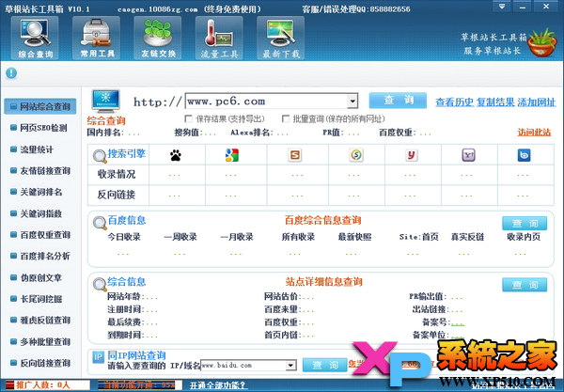Image resolution: width=564 pixels, height=392 pixels.
Task: Select 反向链接查询 in sidebar
Action: coord(40,363)
